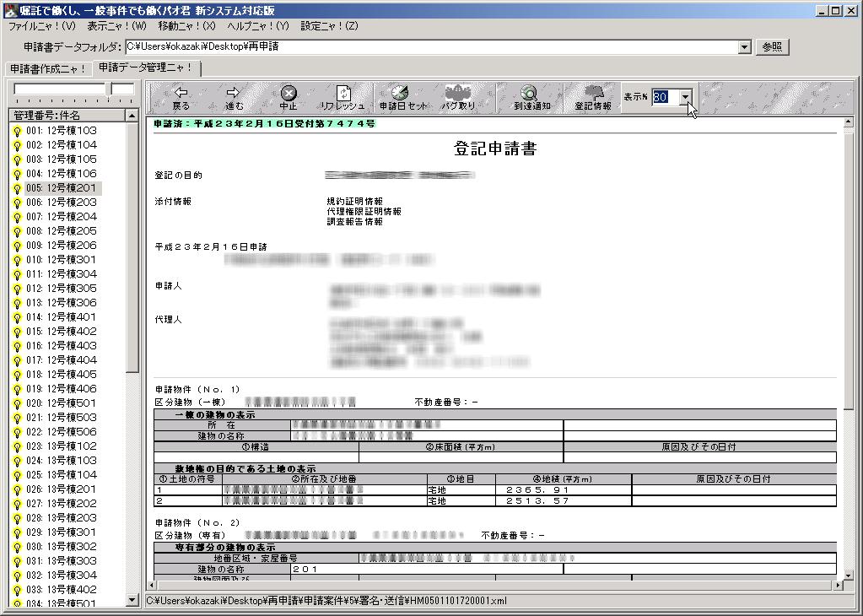The image size is (863, 616).
Task: Select list item 024: 13号棟103
Action: pos(61,461)
